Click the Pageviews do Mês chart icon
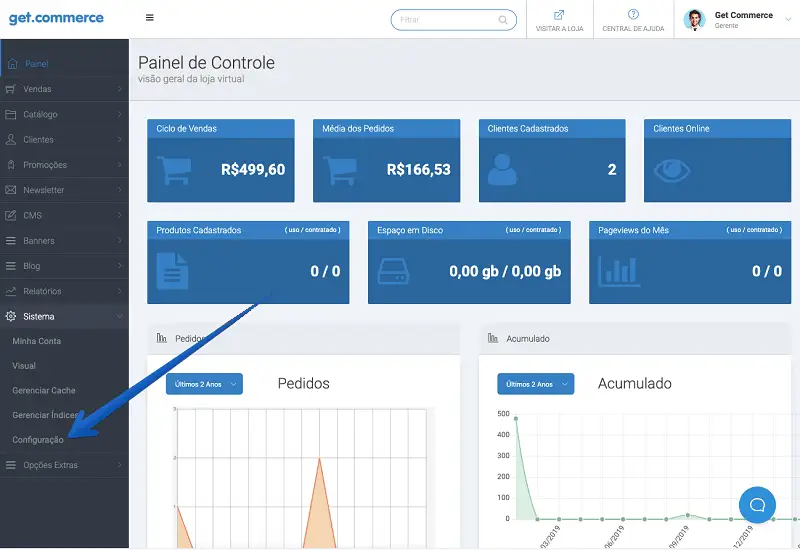800x550 pixels. (x=618, y=271)
